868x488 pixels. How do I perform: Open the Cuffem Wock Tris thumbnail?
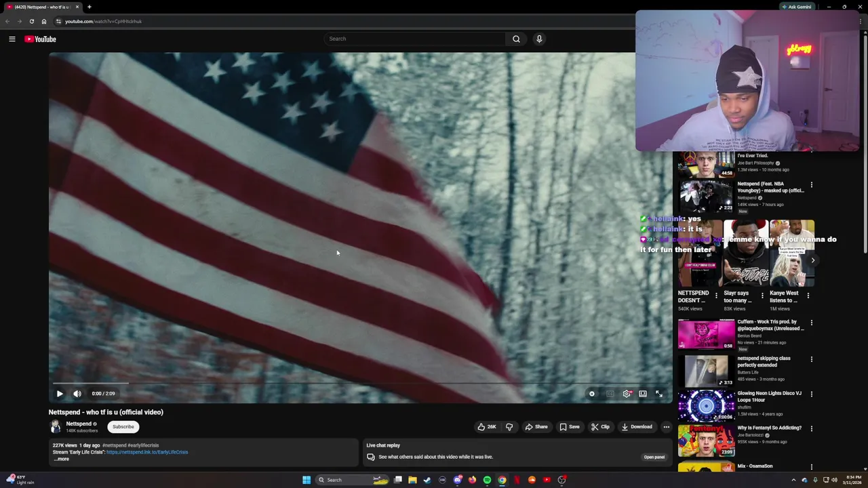click(x=706, y=334)
